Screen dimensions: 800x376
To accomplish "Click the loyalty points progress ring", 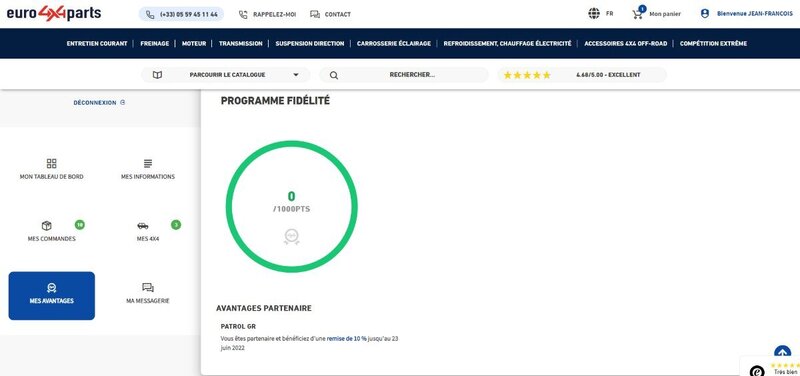I will (x=291, y=207).
